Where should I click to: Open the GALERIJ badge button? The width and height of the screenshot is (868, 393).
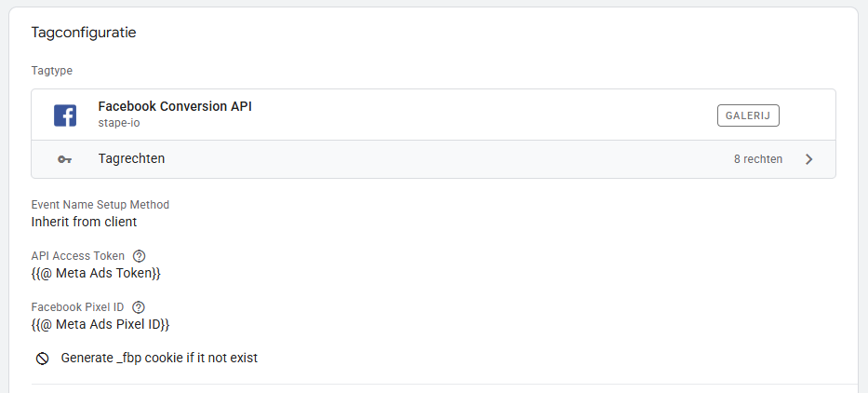(x=748, y=115)
